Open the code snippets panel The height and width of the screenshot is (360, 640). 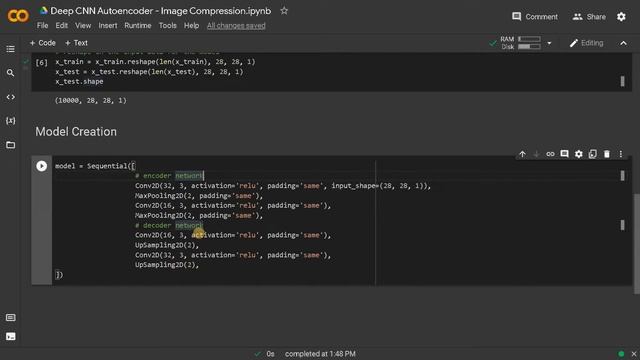point(11,97)
